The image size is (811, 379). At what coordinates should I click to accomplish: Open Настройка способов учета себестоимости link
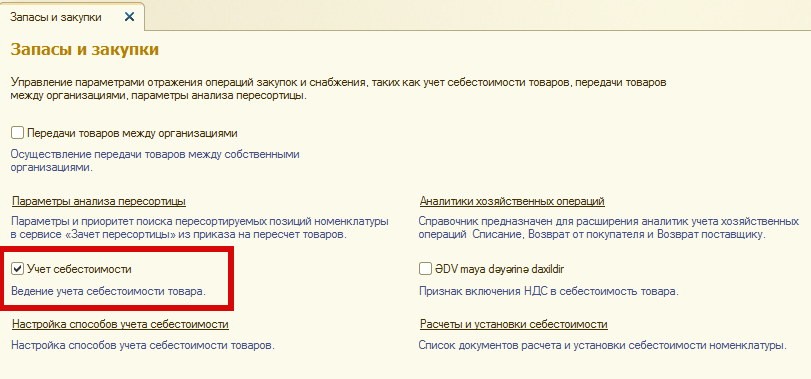(x=120, y=325)
